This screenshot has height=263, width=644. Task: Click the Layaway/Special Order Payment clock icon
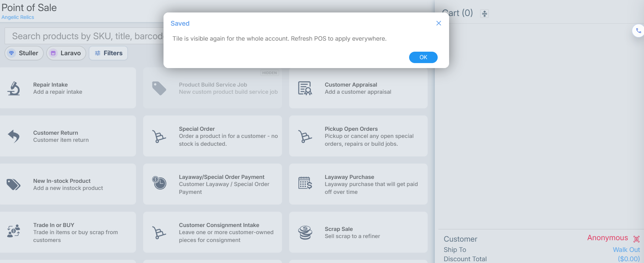(159, 183)
